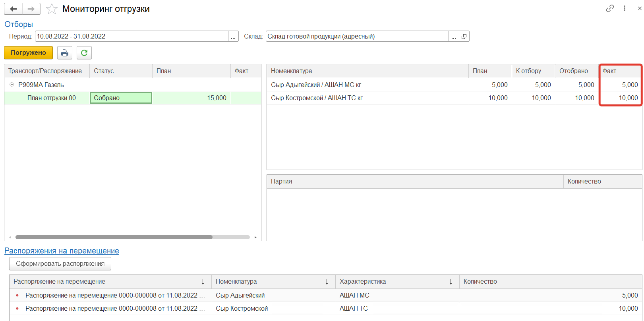Click the green refresh icon

point(84,53)
